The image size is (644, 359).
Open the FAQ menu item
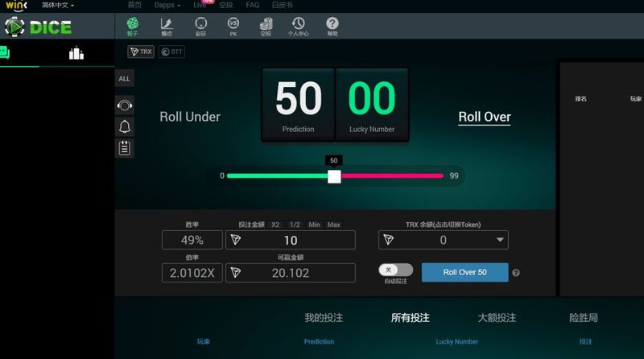[252, 5]
